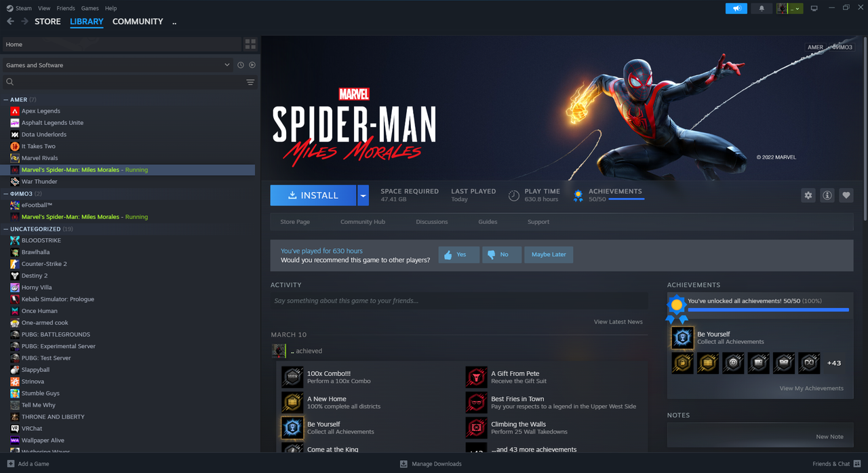The width and height of the screenshot is (868, 473).
Task: Open the notifications bell
Action: pos(761,8)
